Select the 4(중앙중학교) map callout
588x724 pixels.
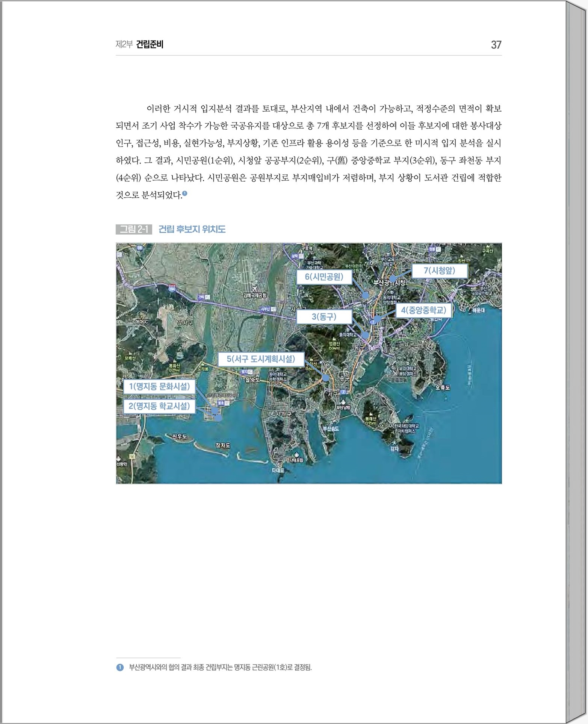(x=423, y=310)
